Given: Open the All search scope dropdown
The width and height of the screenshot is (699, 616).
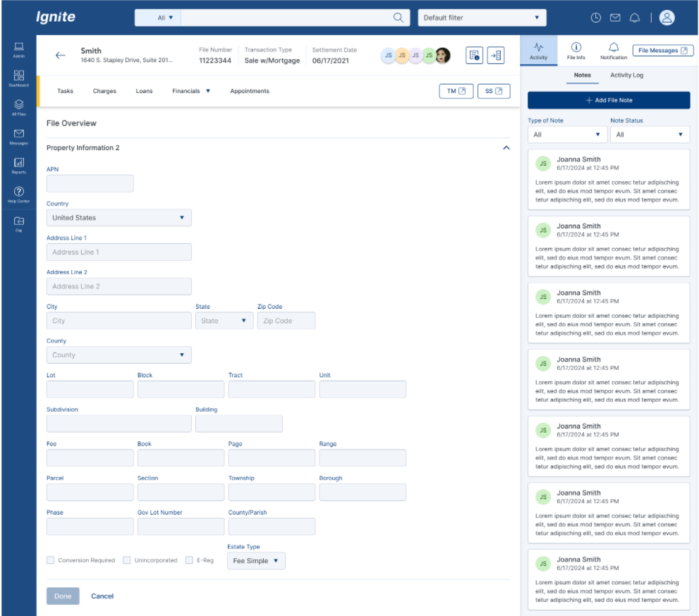Looking at the screenshot, I should [x=158, y=18].
